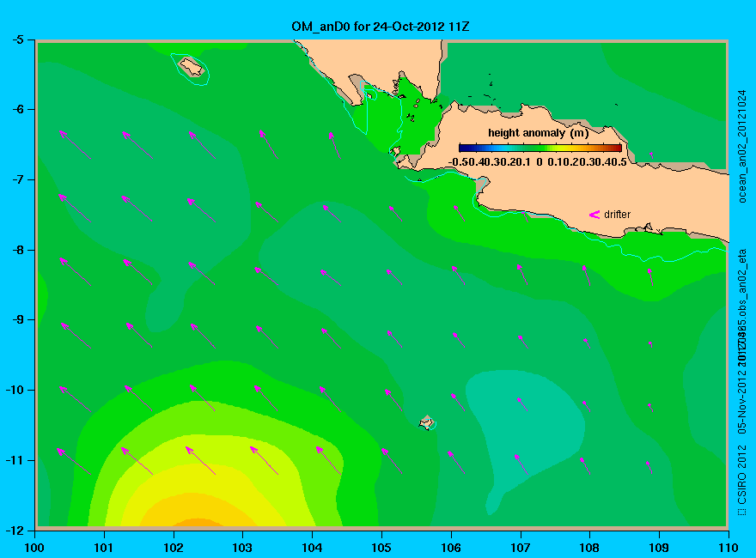This screenshot has width=756, height=558.
Task: Click the 'drifter' legend label
Action: pos(617,215)
